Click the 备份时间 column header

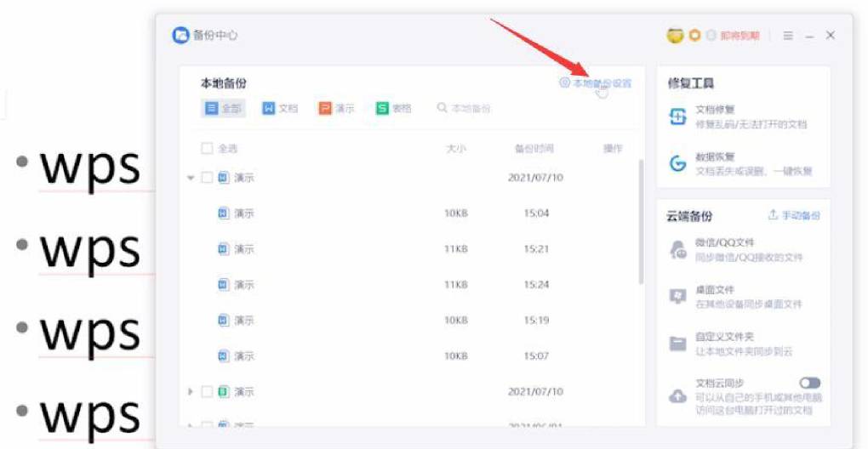coord(534,148)
